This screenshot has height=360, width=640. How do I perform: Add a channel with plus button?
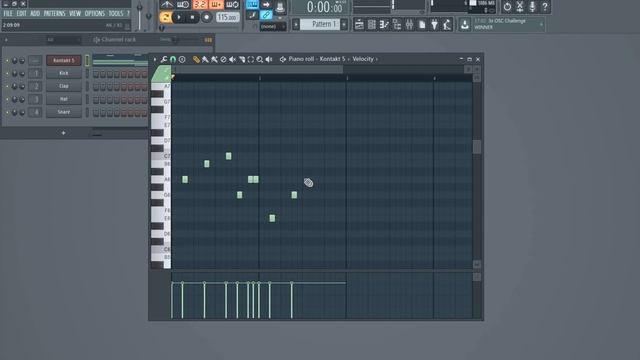[63, 133]
